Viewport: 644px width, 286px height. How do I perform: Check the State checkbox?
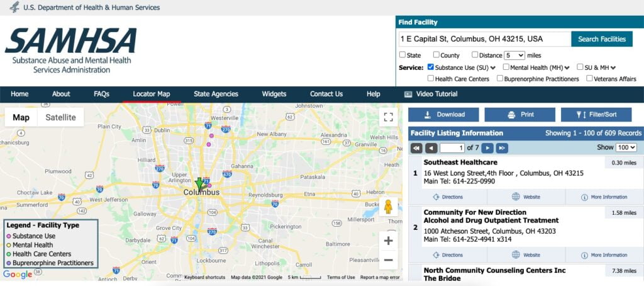pyautogui.click(x=402, y=55)
